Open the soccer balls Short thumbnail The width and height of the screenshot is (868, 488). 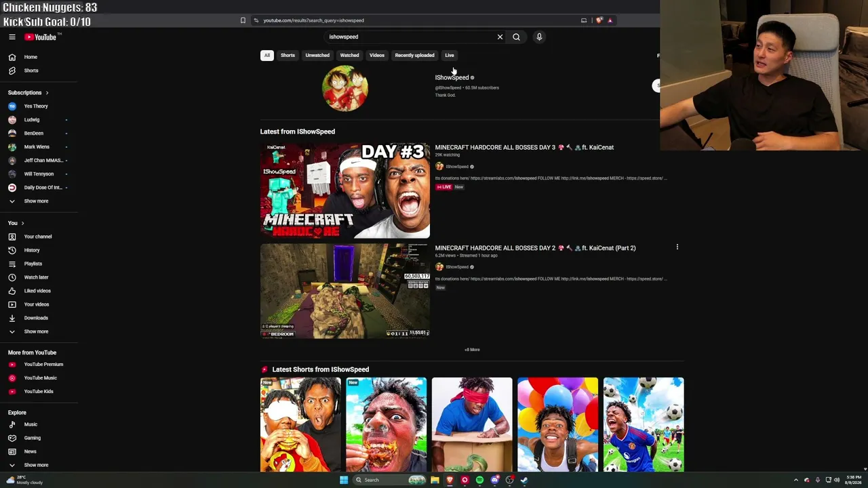pos(644,425)
